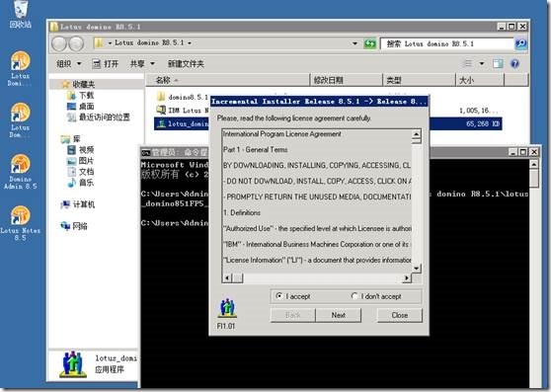Toggle the preview pane icon

click(498, 63)
